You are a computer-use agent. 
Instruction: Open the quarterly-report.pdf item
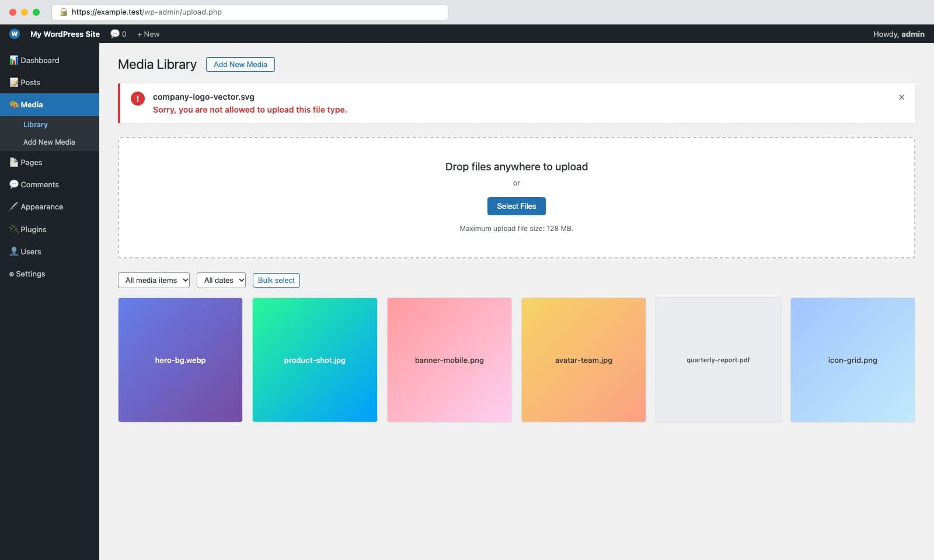718,360
